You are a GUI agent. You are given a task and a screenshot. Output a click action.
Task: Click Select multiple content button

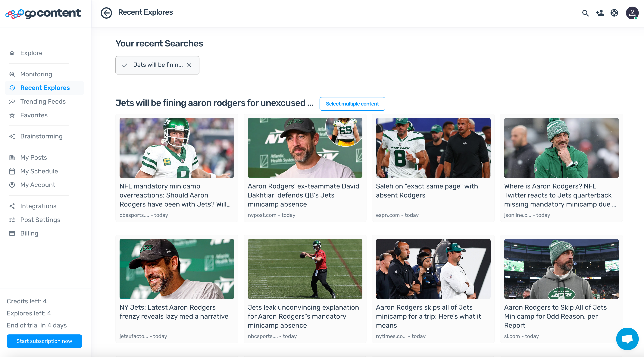[352, 104]
